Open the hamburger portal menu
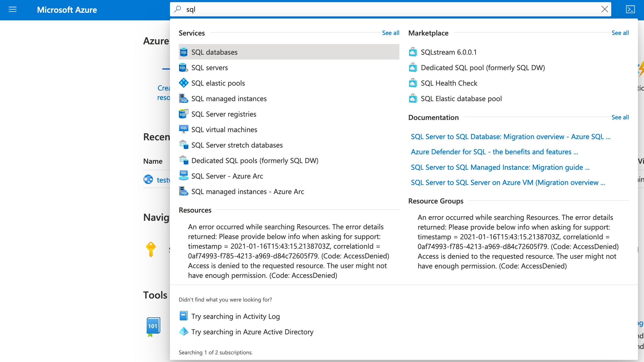 pos(12,9)
